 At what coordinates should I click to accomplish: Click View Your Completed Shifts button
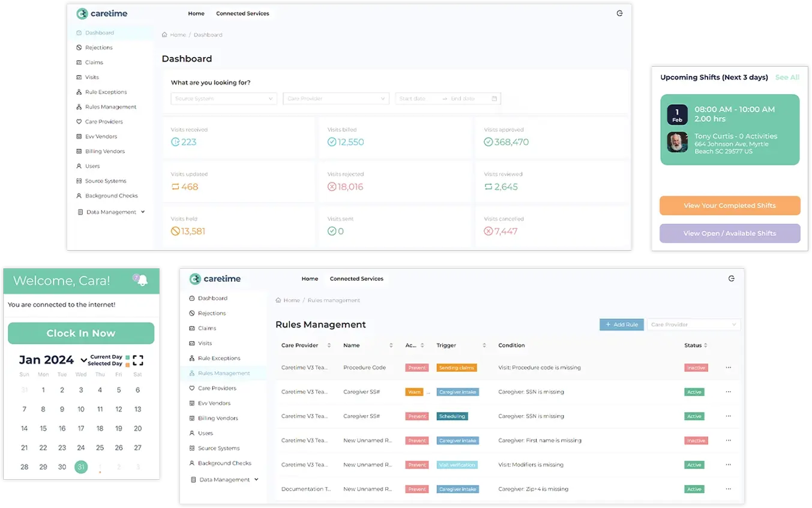pos(730,206)
